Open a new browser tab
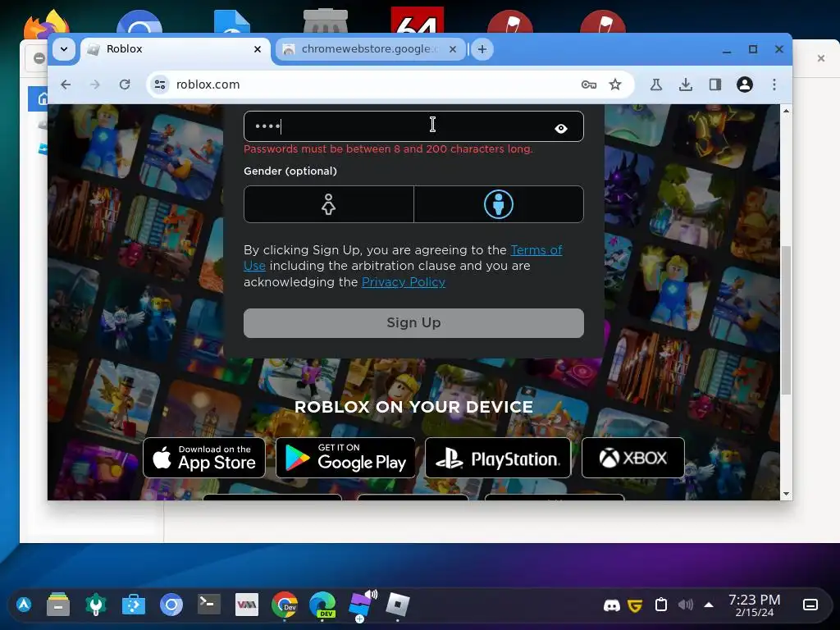Viewport: 840px width, 630px height. [x=482, y=49]
